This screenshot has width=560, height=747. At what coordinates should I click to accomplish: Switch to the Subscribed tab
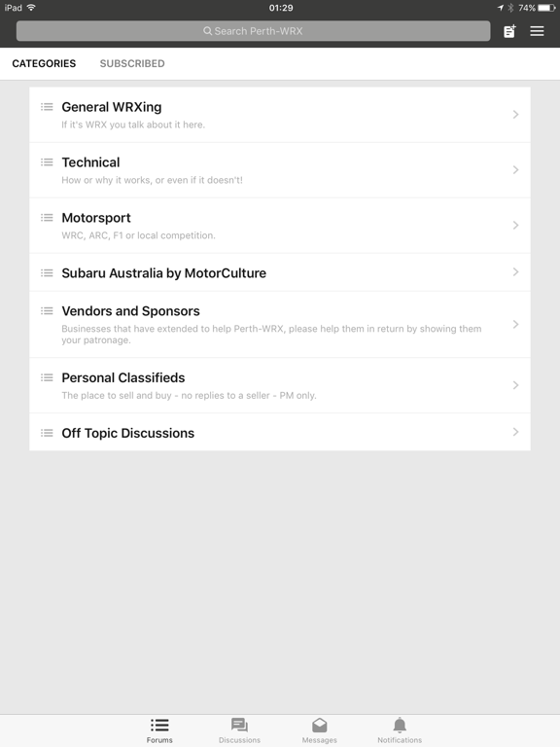[x=132, y=63]
